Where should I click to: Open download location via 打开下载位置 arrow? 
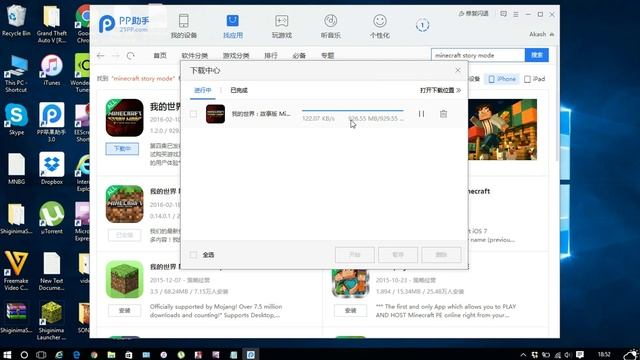coord(440,90)
